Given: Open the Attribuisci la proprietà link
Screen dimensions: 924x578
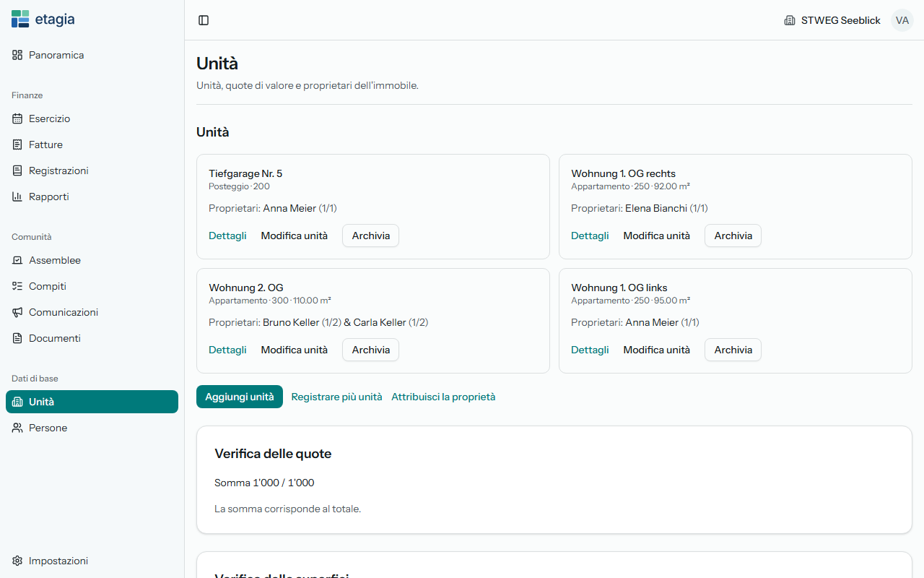Looking at the screenshot, I should click(443, 397).
